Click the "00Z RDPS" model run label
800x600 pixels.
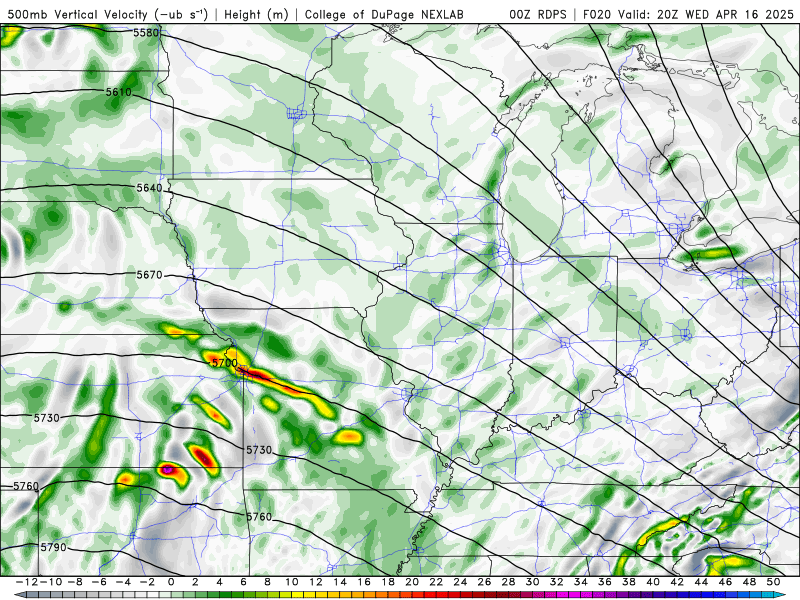pyautogui.click(x=538, y=15)
